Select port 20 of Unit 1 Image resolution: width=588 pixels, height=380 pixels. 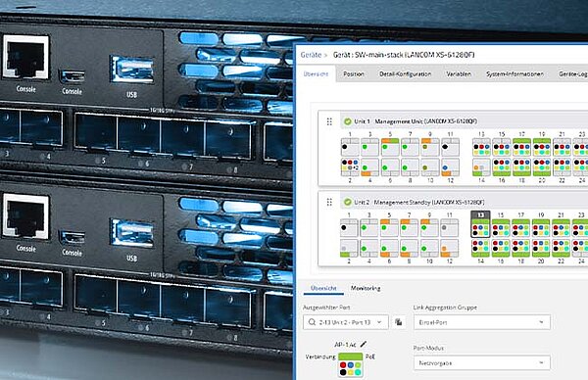tap(542, 167)
